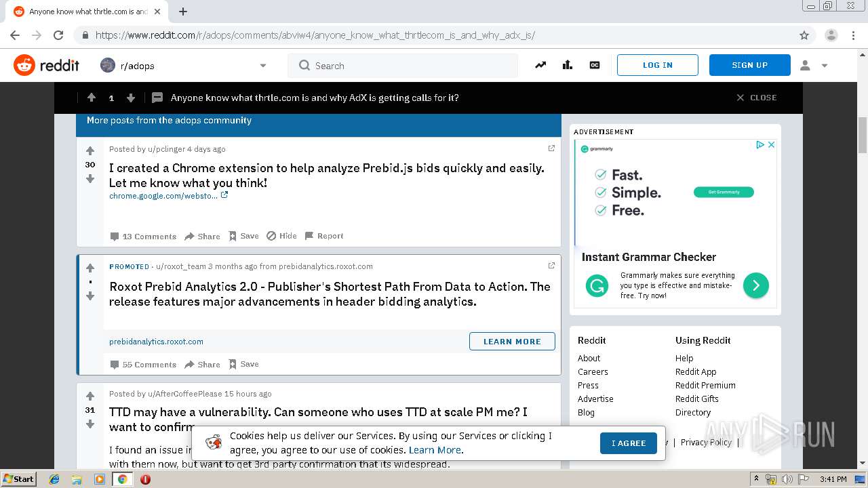Downvote the thrtle.com post in the black bar
This screenshot has height=488, width=868.
coord(131,98)
